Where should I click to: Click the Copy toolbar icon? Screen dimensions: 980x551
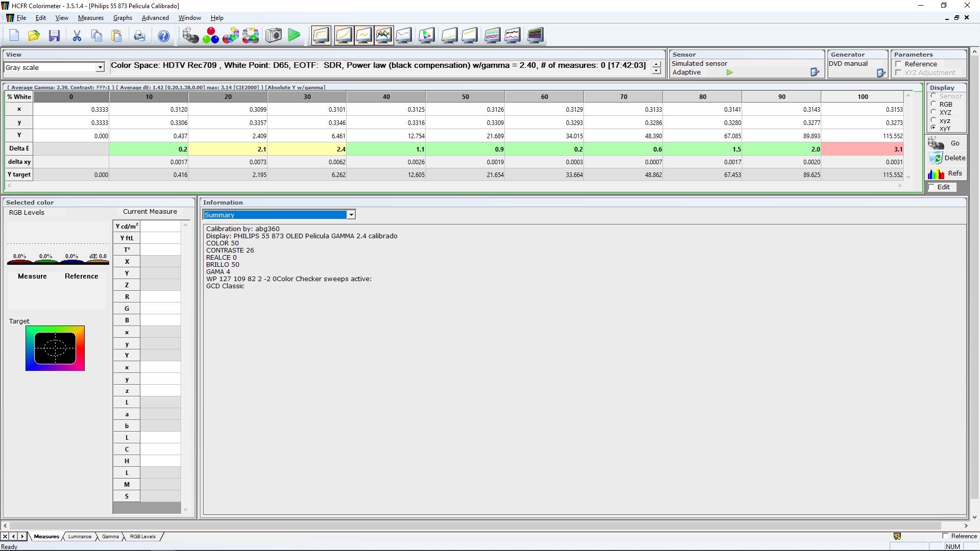(x=96, y=36)
